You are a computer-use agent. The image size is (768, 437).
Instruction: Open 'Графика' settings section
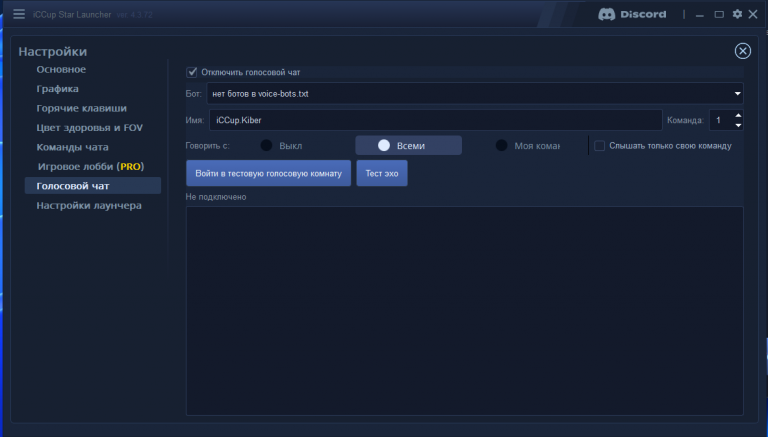point(57,89)
